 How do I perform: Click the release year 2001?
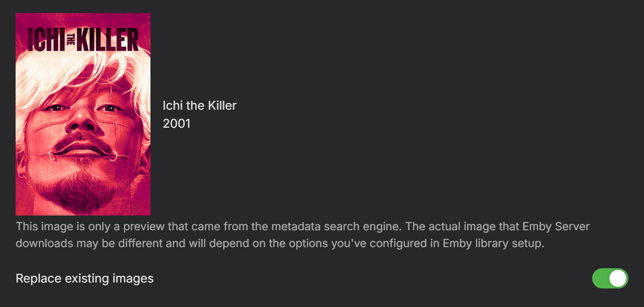177,124
